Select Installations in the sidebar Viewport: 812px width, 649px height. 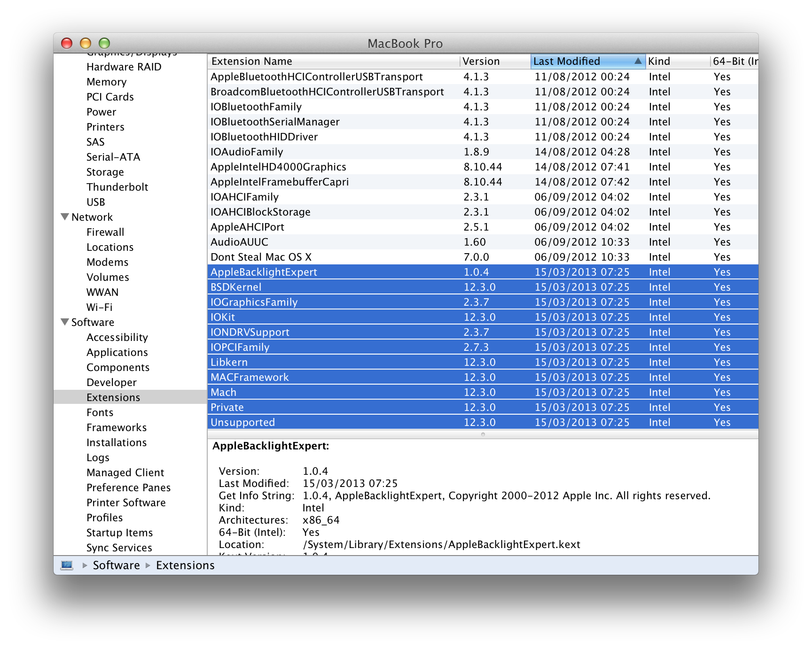coord(117,442)
